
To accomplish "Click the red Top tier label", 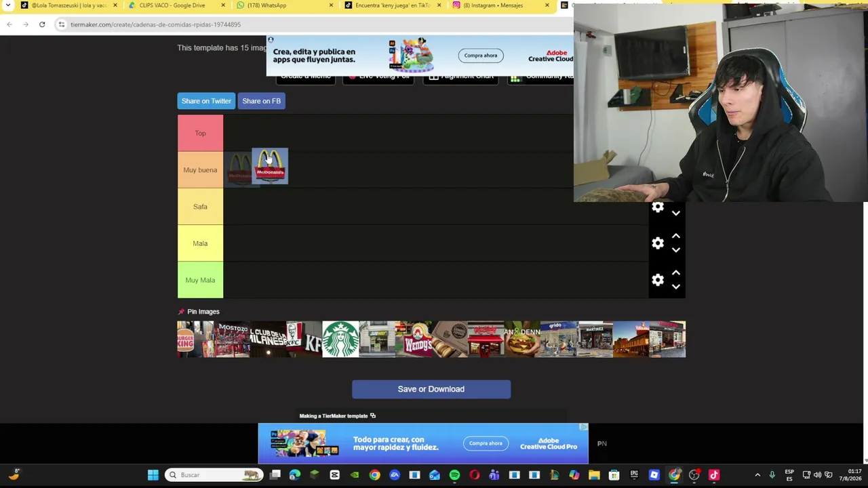I will pos(200,134).
